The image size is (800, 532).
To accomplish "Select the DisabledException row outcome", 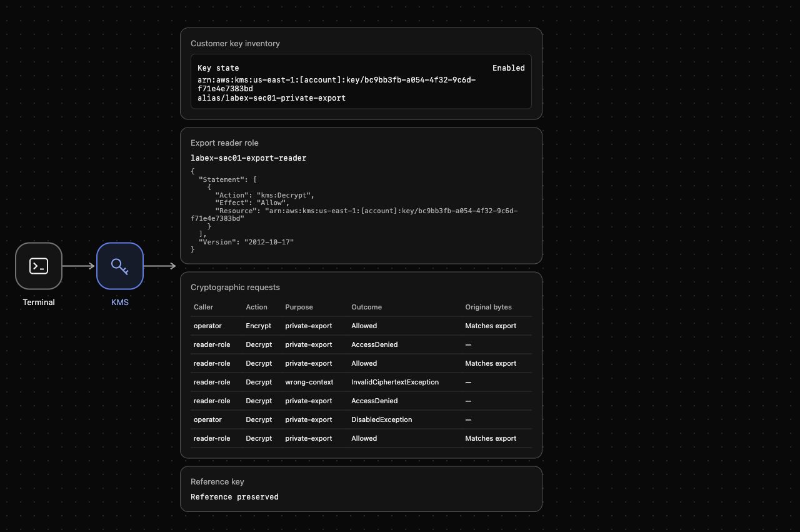I will click(x=381, y=419).
